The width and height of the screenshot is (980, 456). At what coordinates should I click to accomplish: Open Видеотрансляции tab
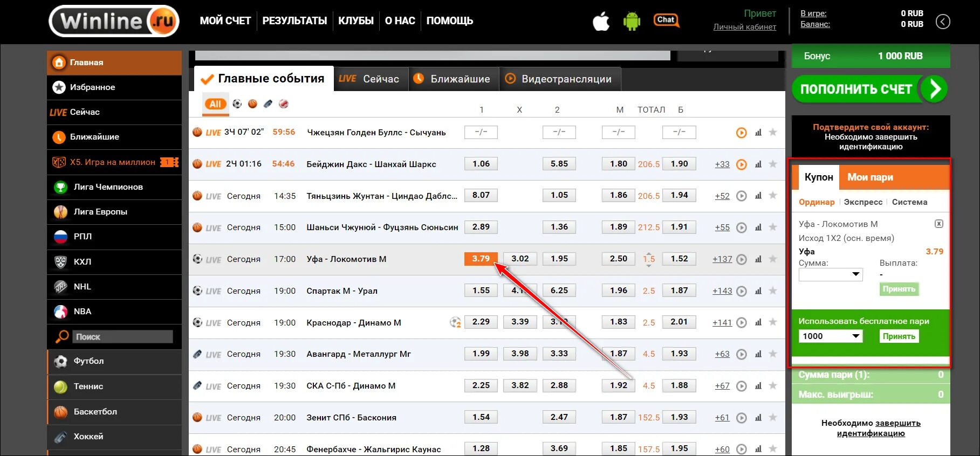(560, 79)
